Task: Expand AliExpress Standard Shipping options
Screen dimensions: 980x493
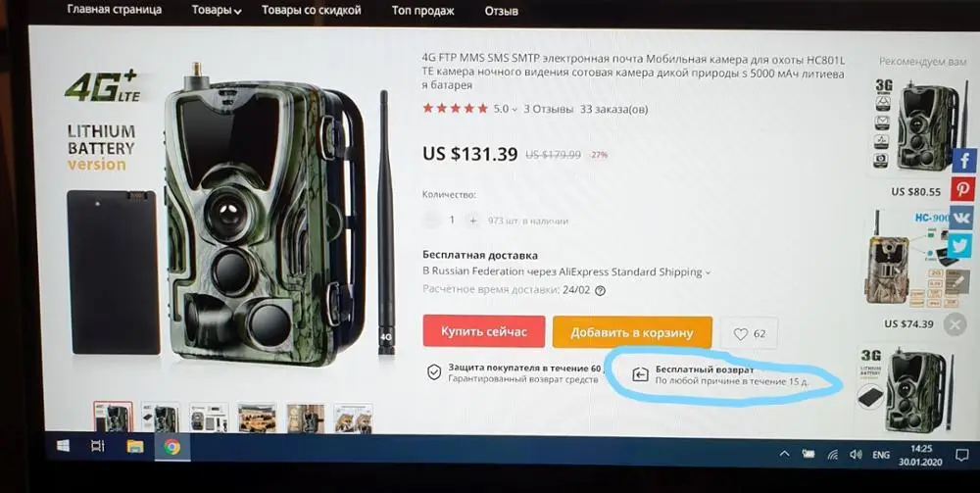Action: point(709,272)
